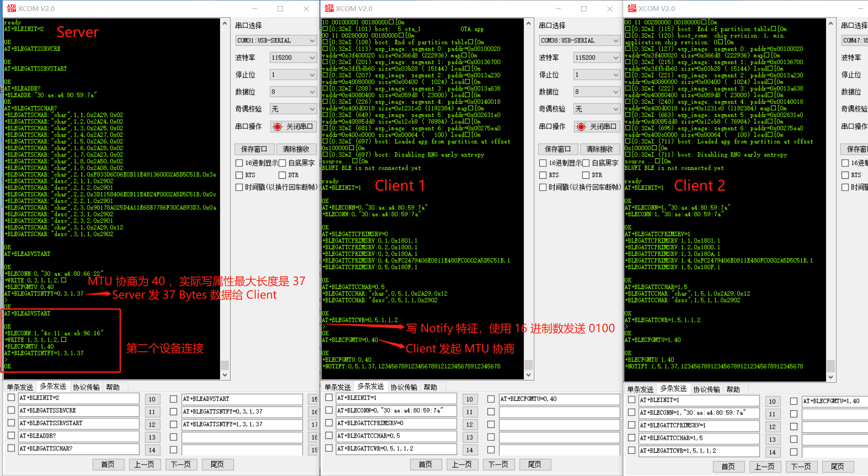
Task: Click AT+BLEGATTCPRIMSRV=1 field in Client 2 window
Action: 699,426
